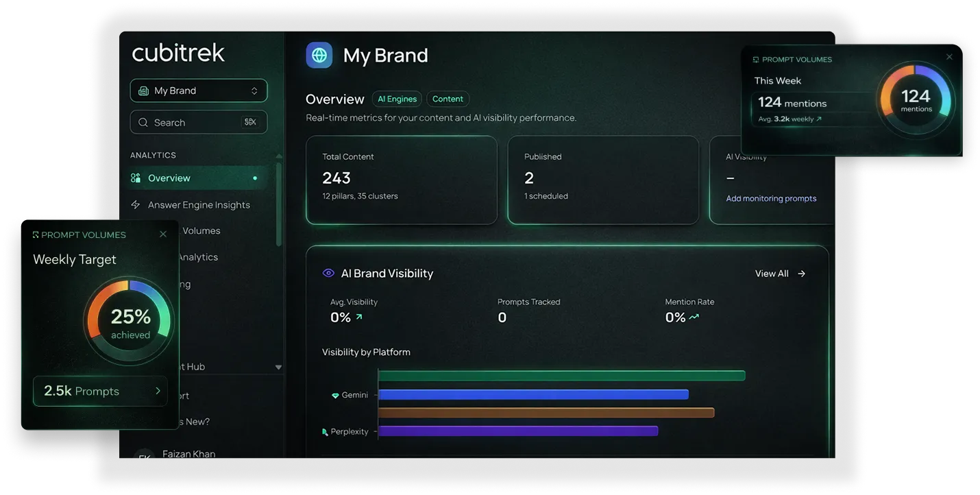Click the sidebar scroll-down arrow
This screenshot has width=980, height=495.
(278, 367)
